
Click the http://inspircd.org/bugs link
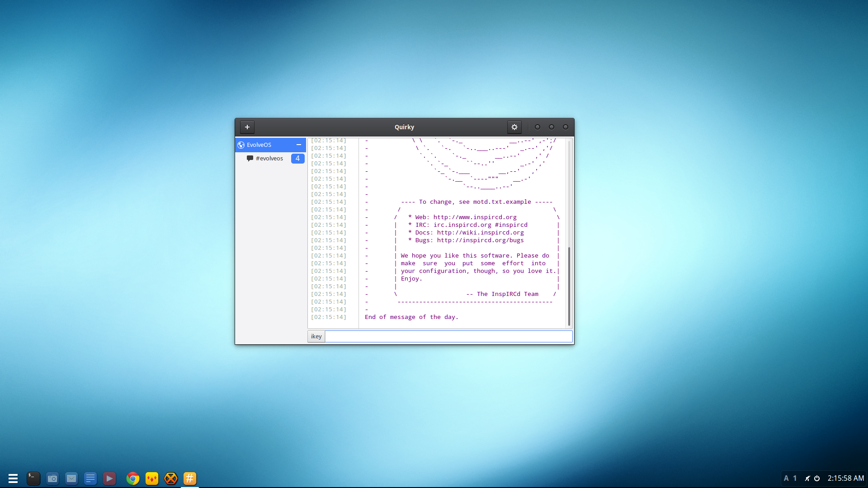click(480, 240)
